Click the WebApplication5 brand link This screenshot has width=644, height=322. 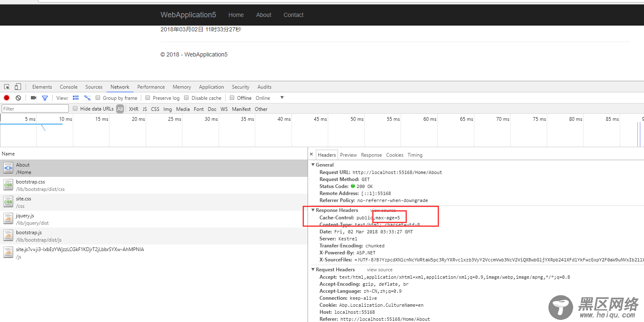coord(188,15)
